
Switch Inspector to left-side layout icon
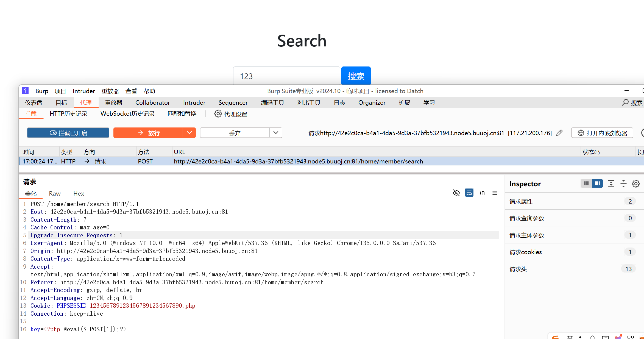point(586,184)
